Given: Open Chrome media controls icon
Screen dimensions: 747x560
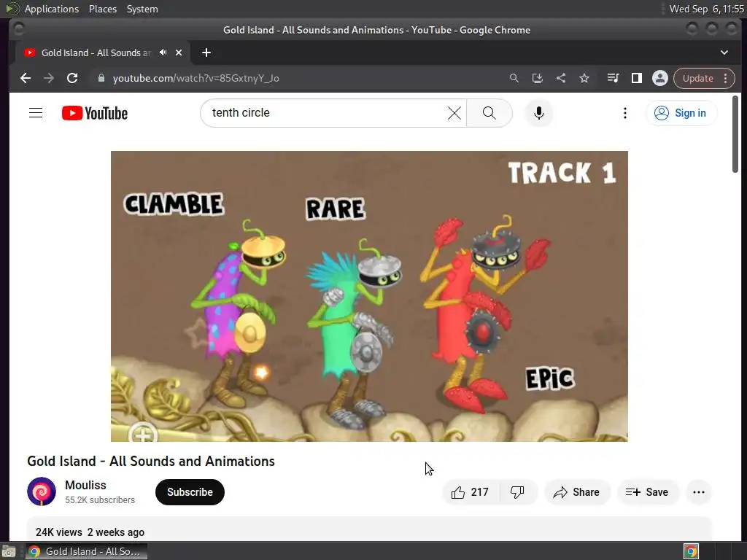Looking at the screenshot, I should click(613, 78).
